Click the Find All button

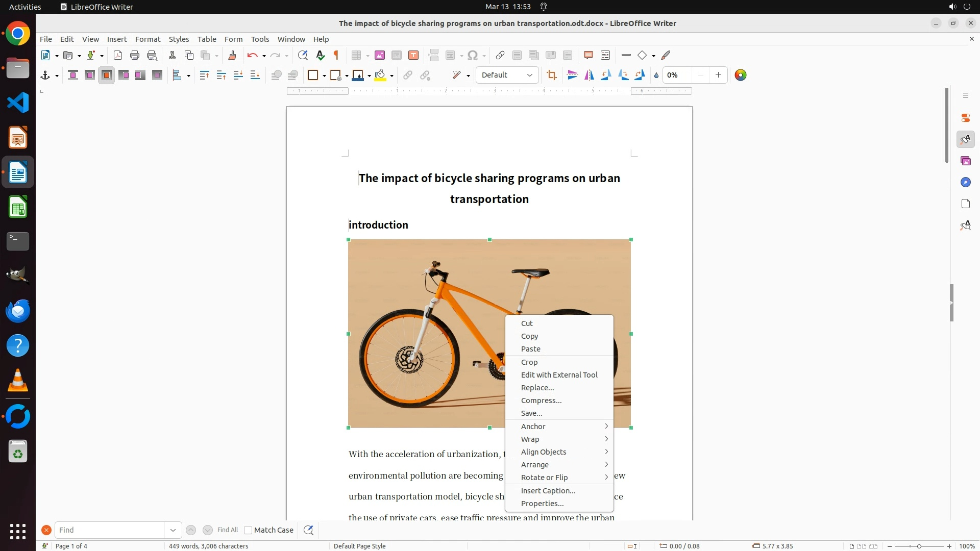click(227, 530)
